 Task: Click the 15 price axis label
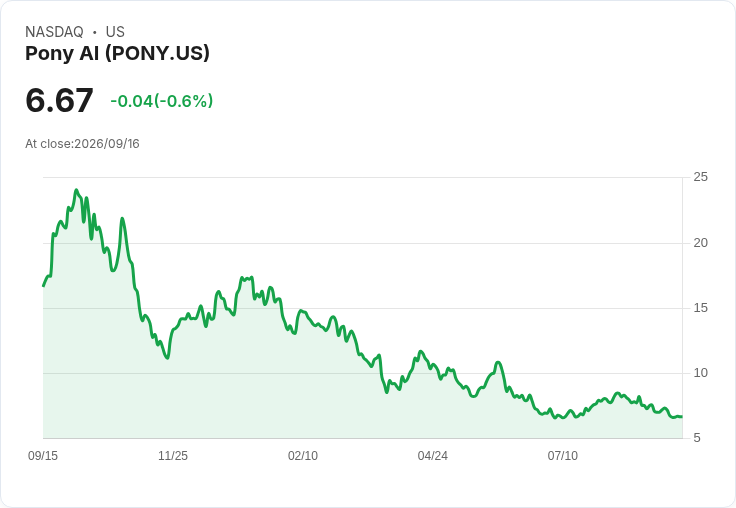(x=700, y=308)
